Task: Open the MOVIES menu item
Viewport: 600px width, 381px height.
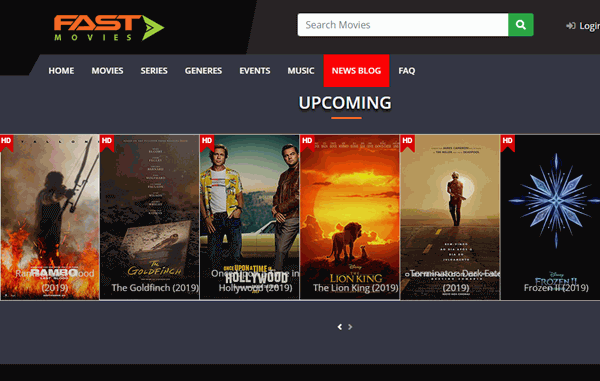Action: point(107,71)
